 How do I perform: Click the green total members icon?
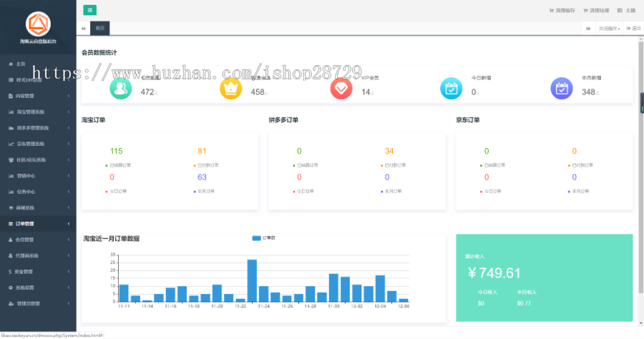pos(121,88)
